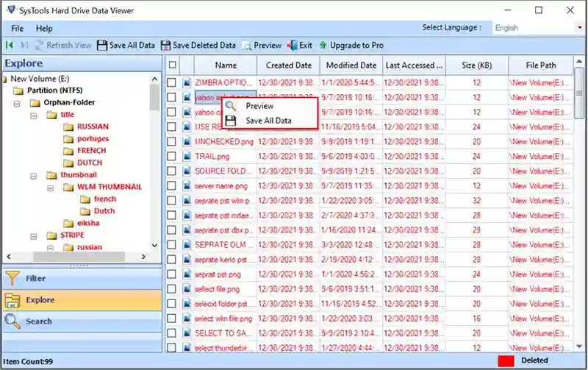Click Upgrade to Pro button text

pyautogui.click(x=356, y=46)
